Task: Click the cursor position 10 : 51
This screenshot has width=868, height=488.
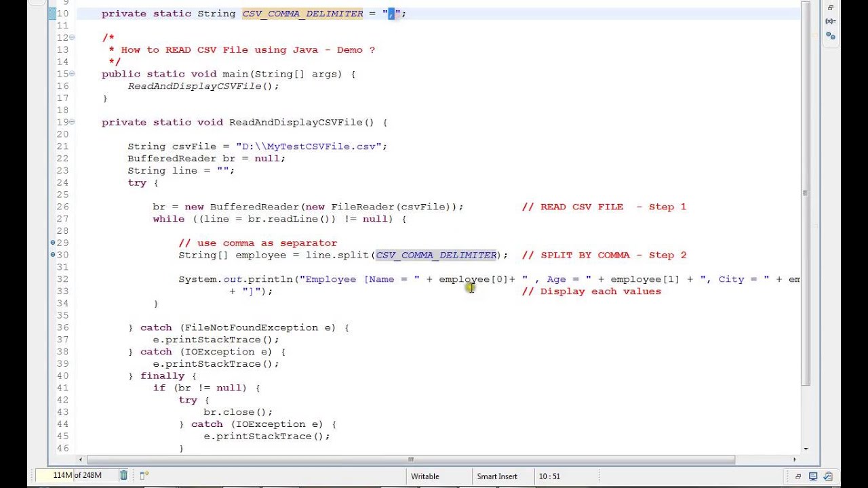Action: (x=549, y=476)
